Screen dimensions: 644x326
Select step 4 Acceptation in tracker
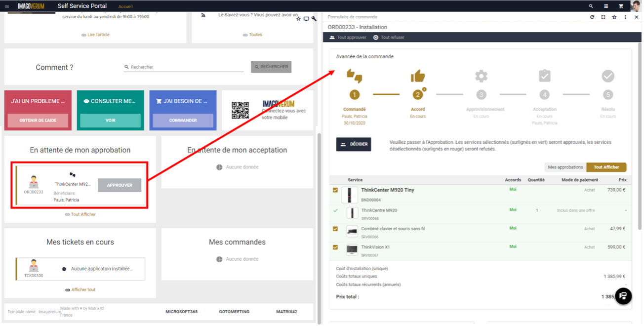tap(544, 95)
